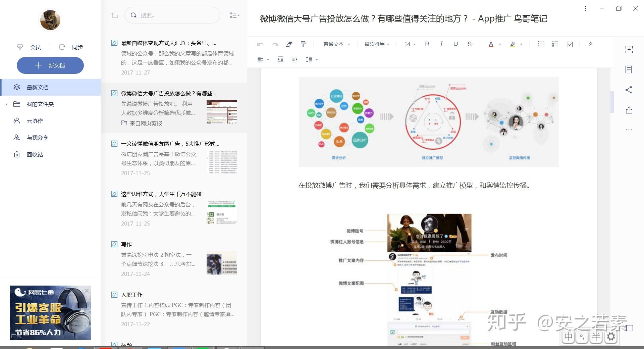644x349 pixels.
Task: Open 回收站 from the left sidebar
Action: pos(34,154)
